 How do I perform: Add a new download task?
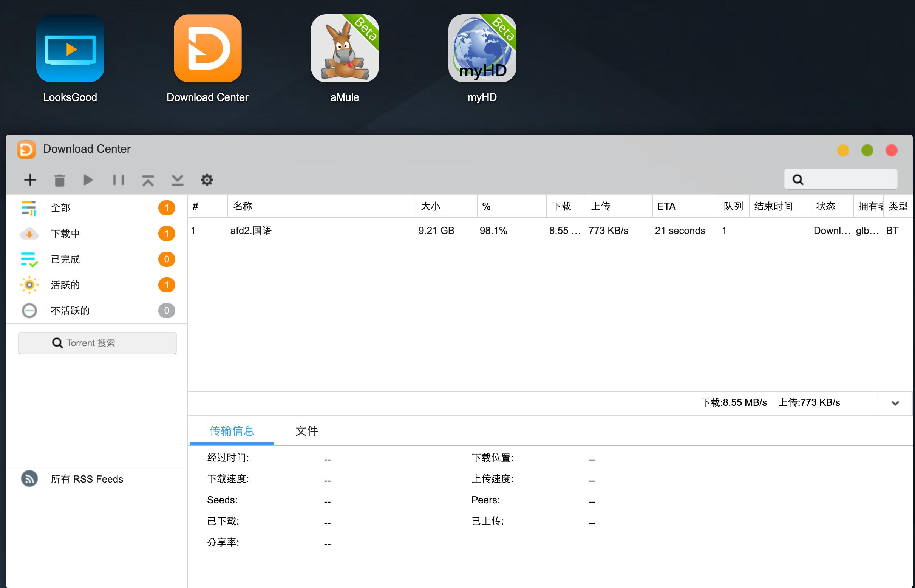point(30,179)
